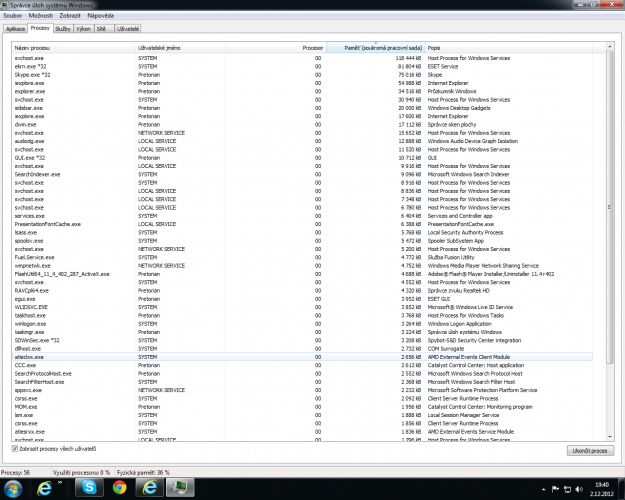Select the 'wmpnetwk.exe' process
The width and height of the screenshot is (625, 500).
pos(302,266)
